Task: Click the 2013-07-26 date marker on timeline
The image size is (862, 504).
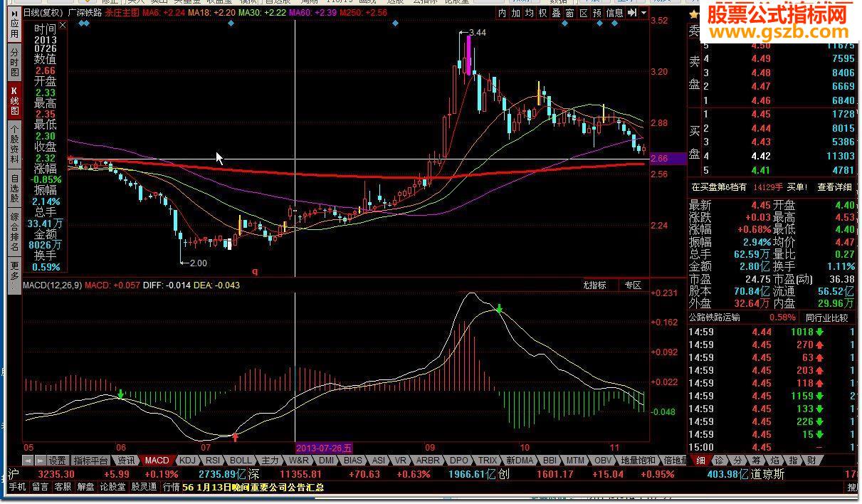Action: (x=324, y=448)
